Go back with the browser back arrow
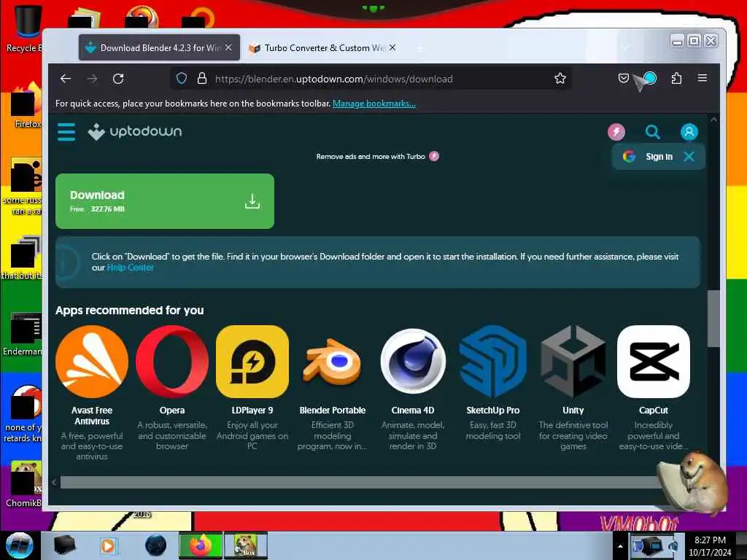 click(x=66, y=79)
